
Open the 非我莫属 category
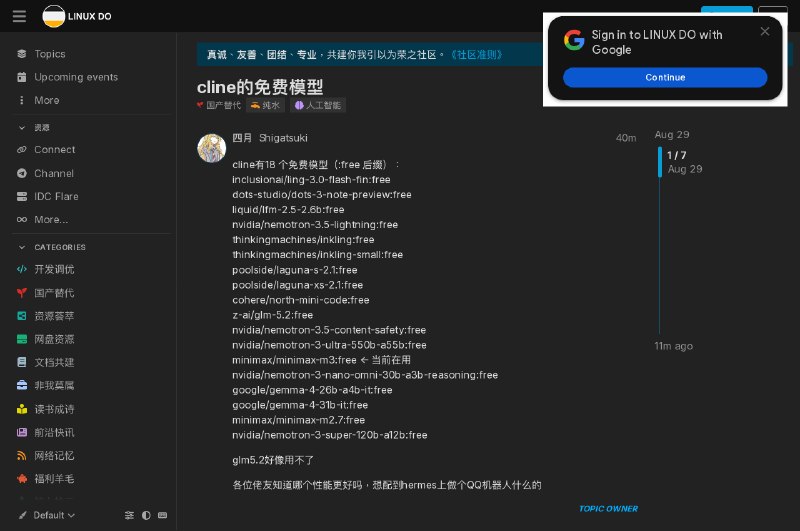[54, 386]
